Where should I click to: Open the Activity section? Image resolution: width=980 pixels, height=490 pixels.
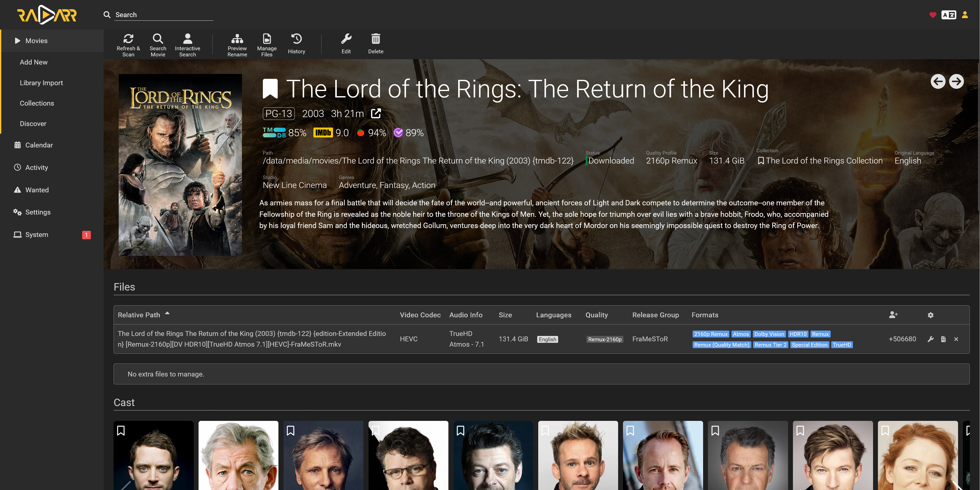[x=52, y=167]
